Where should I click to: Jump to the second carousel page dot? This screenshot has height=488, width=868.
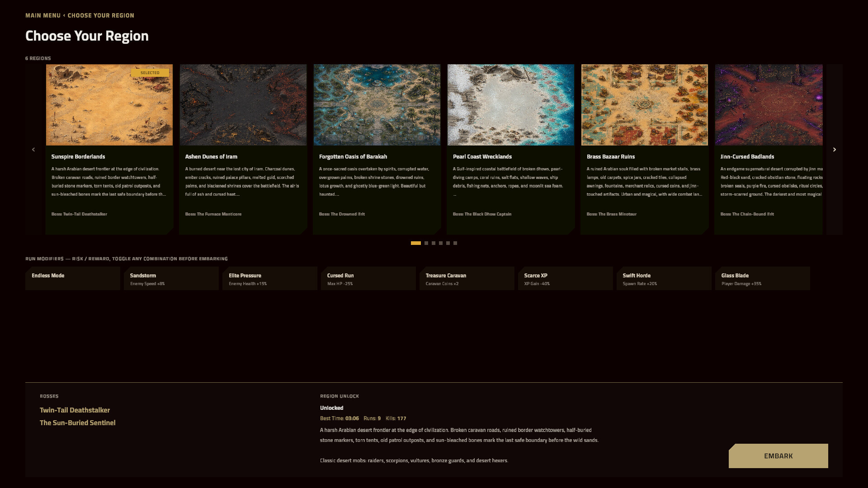click(426, 243)
